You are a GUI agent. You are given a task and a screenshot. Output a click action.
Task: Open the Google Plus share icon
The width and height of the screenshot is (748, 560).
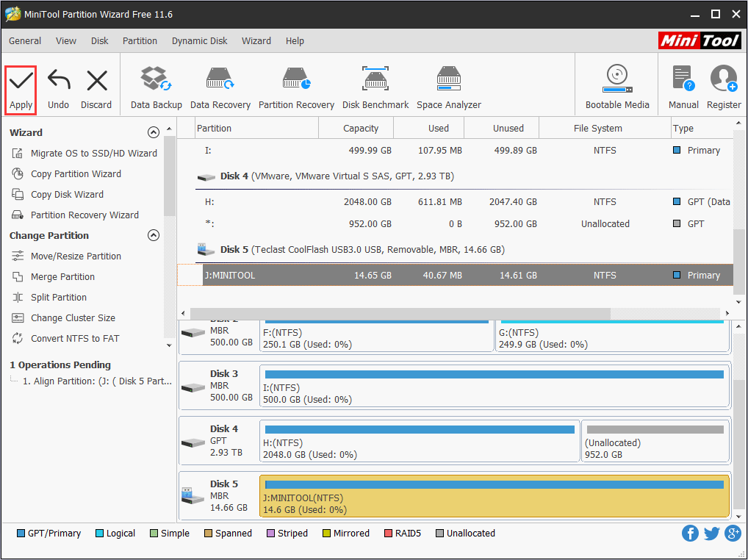(x=733, y=534)
